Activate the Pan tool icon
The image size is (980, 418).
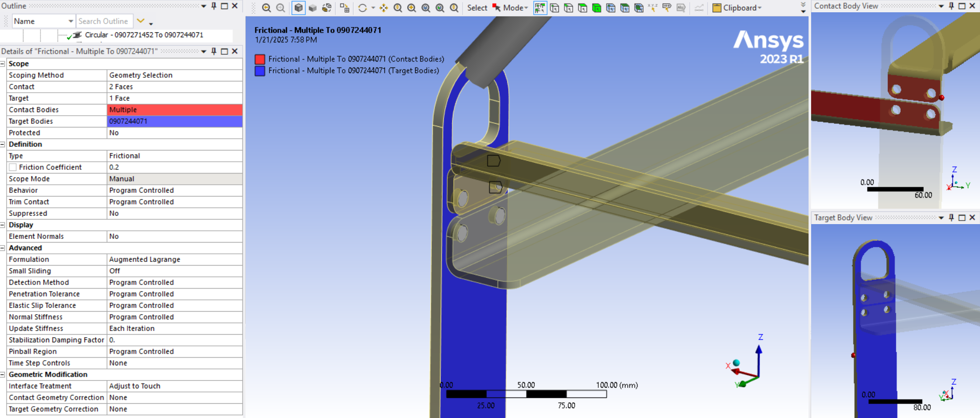[383, 8]
